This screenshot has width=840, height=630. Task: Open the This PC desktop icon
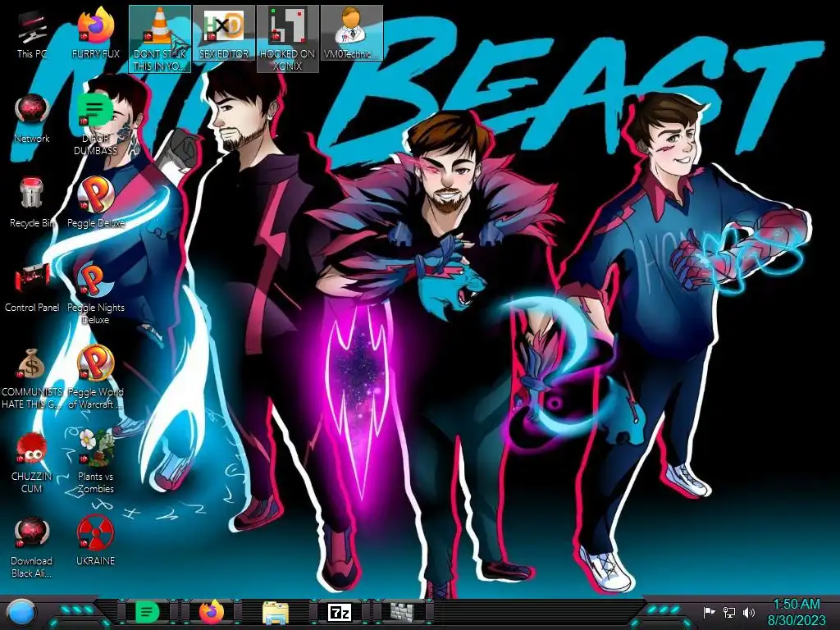click(32, 34)
